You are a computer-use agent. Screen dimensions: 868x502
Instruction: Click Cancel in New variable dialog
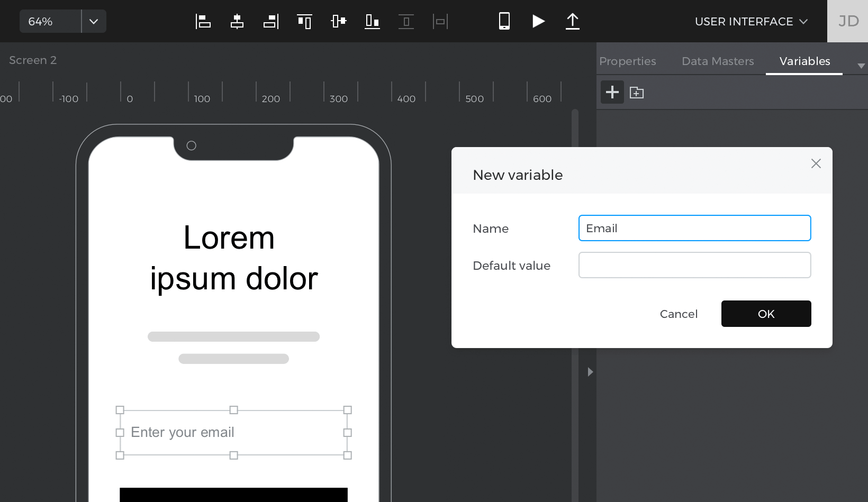pos(679,314)
